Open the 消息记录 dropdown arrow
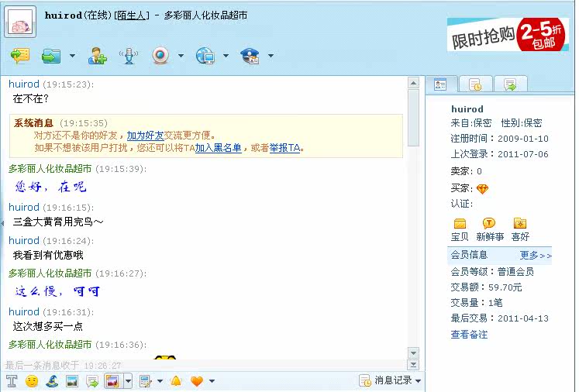 418,381
